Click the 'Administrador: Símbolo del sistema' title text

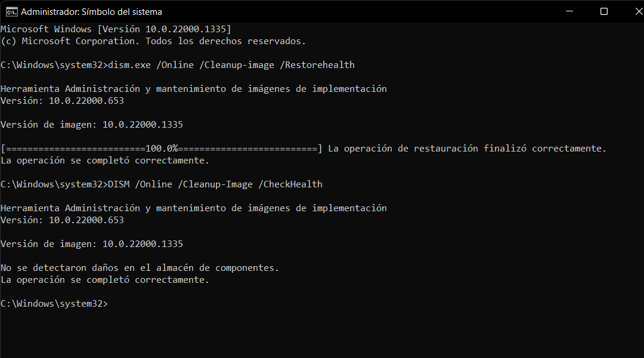tap(91, 12)
